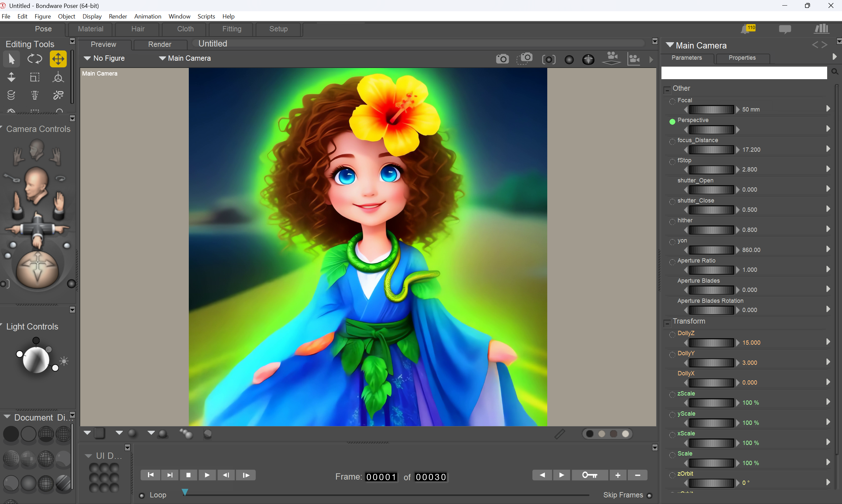842x504 pixels.
Task: Toggle the Skip Frames radio button
Action: tap(649, 495)
